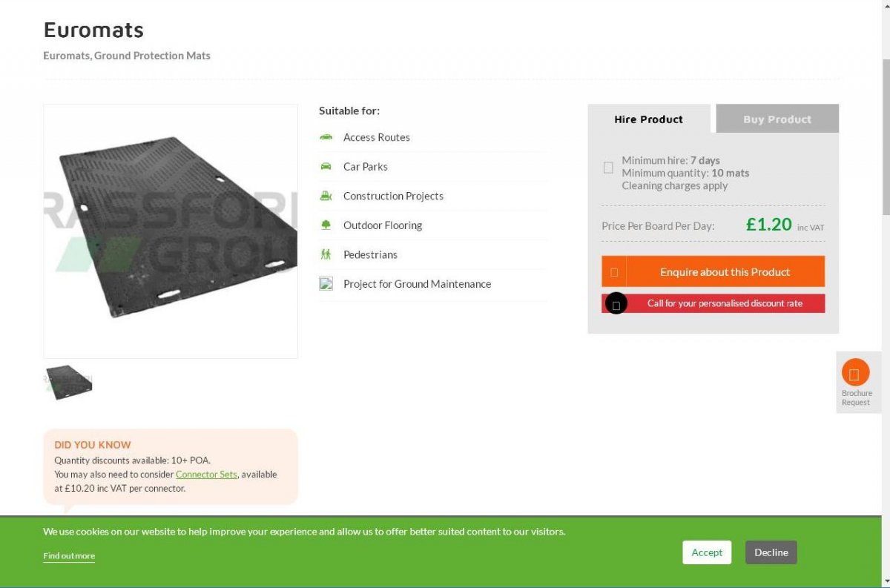
Task: Click the Pedestrians icon
Action: point(326,254)
